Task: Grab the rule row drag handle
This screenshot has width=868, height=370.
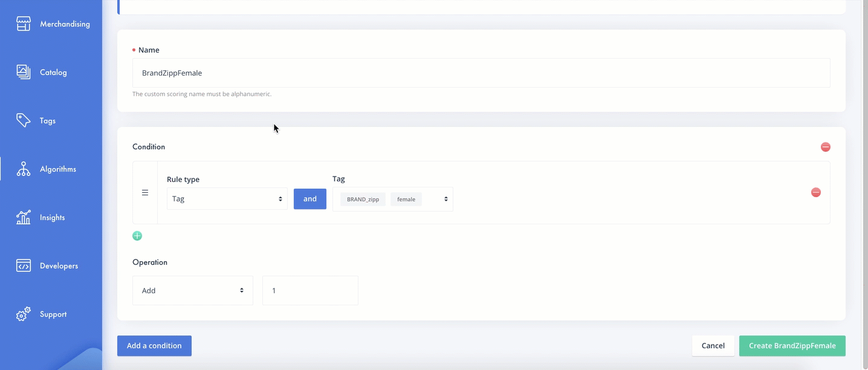Action: click(145, 193)
